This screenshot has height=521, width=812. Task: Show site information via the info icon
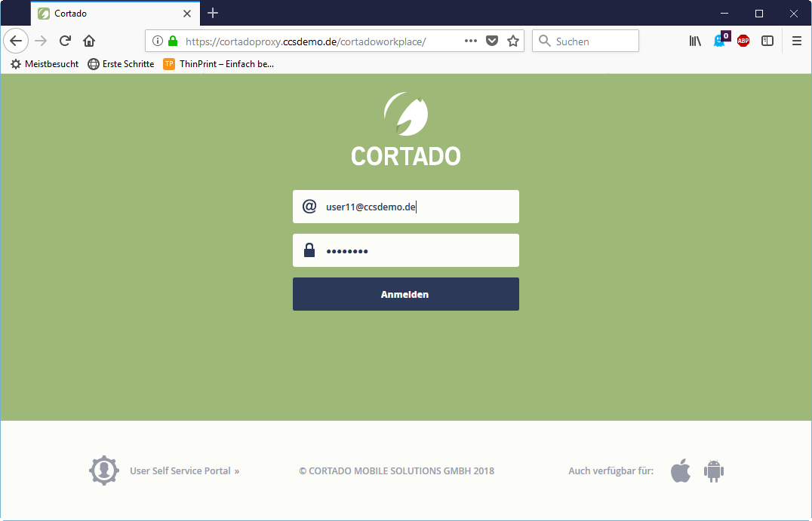pos(158,41)
